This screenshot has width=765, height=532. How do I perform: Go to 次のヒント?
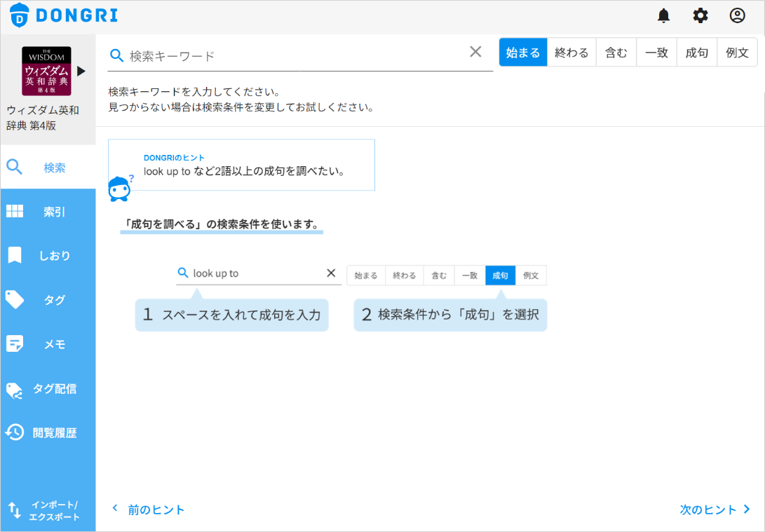point(715,510)
